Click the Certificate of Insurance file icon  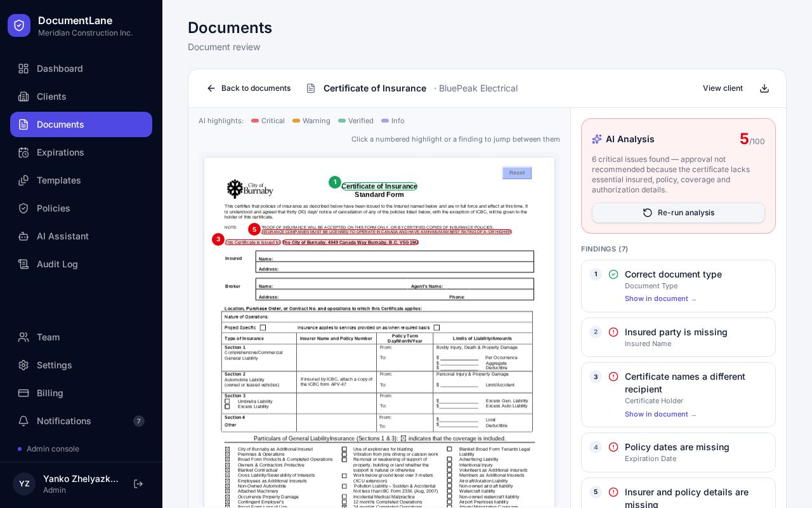(x=311, y=88)
